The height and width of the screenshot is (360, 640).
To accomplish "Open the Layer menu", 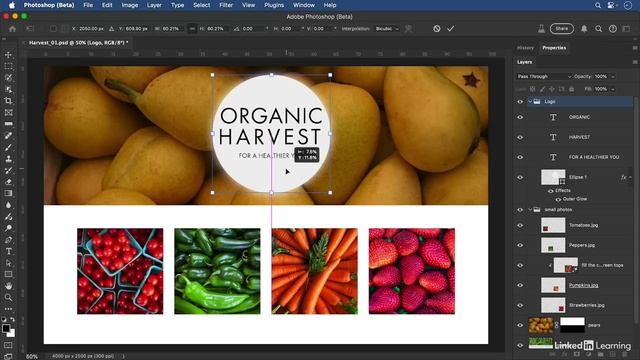I will 154,5.
